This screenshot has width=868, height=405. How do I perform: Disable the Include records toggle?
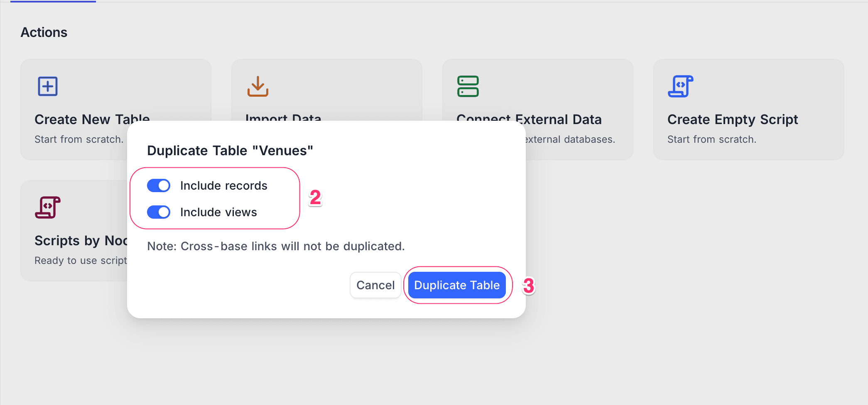click(159, 185)
